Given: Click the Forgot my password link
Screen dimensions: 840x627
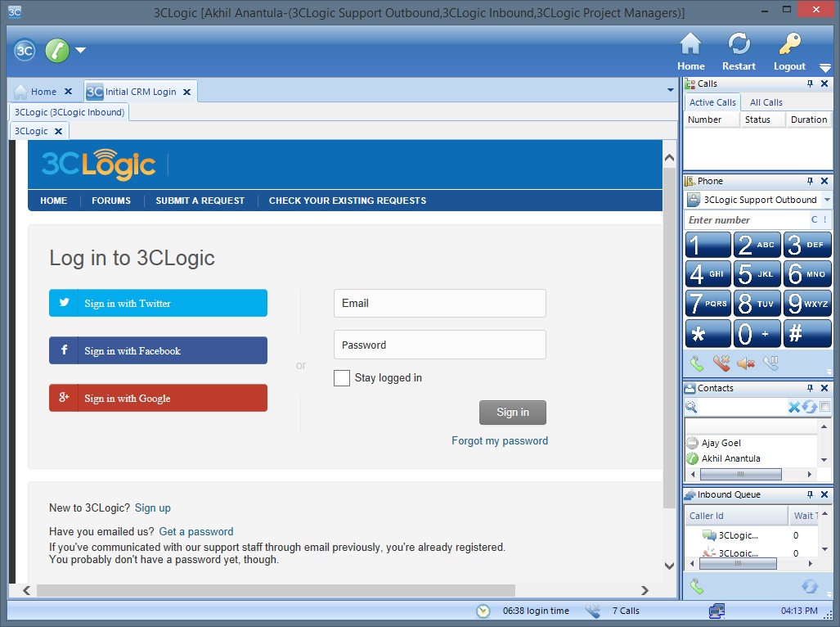Looking at the screenshot, I should tap(500, 441).
